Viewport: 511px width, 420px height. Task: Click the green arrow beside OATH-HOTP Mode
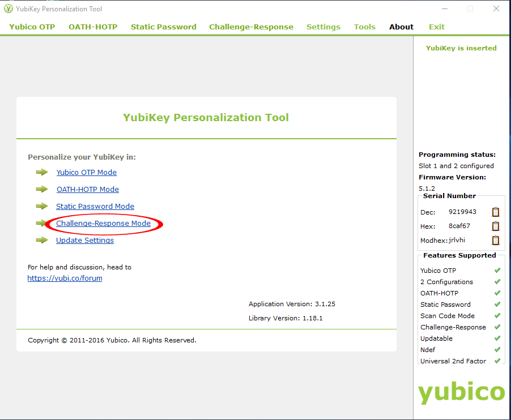tap(42, 189)
